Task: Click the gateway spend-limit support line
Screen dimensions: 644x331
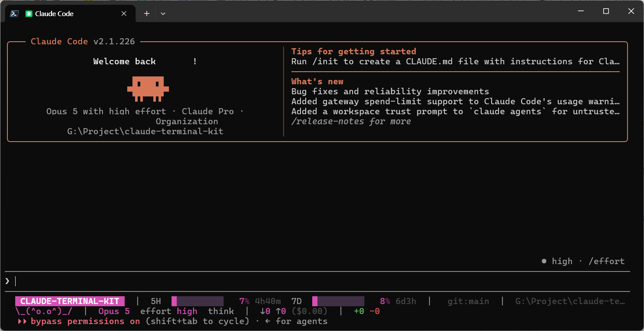Action: click(456, 101)
